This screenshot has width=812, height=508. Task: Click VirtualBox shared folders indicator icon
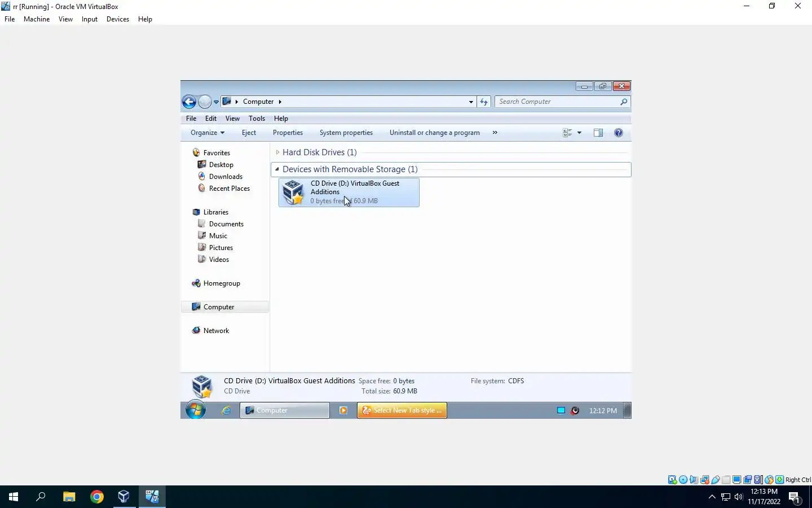click(x=726, y=480)
